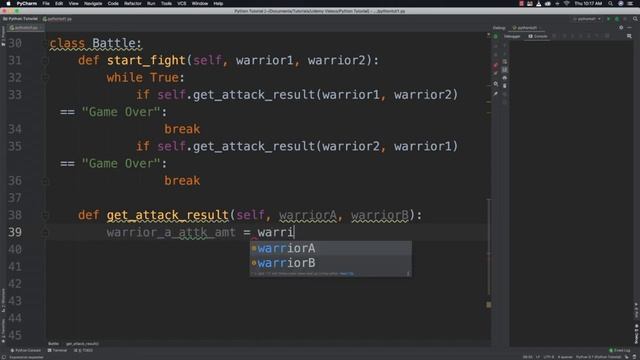Click the print icon in the console sidebar

504,78
